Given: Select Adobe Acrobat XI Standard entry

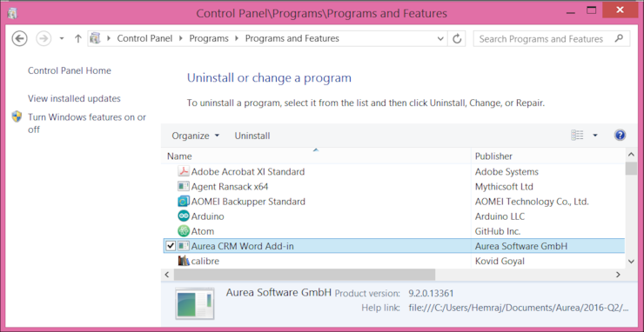Looking at the screenshot, I should [248, 171].
